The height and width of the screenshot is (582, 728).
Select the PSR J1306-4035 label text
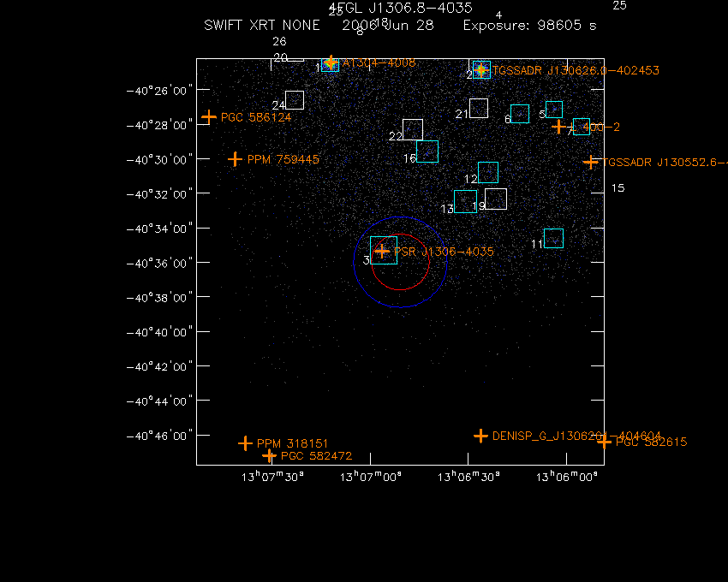(x=444, y=252)
